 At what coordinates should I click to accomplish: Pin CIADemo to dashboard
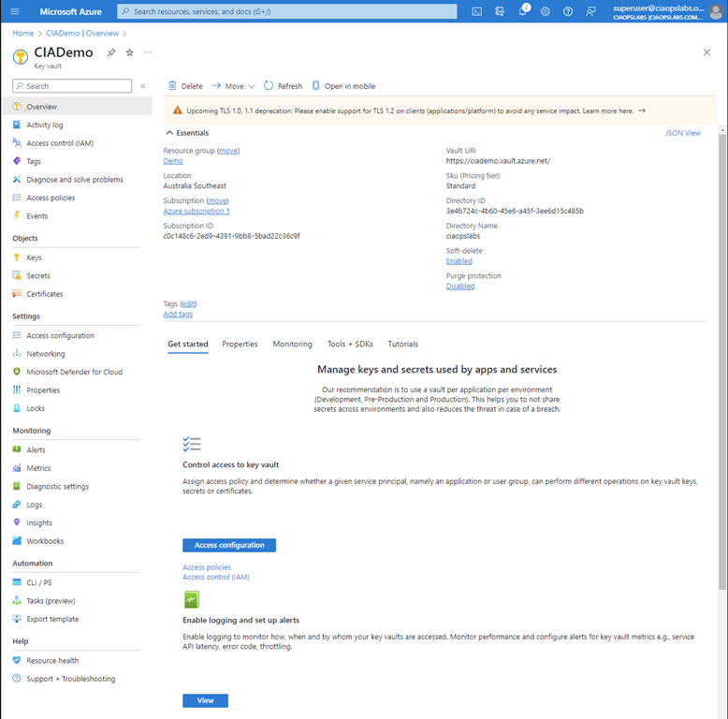[112, 52]
